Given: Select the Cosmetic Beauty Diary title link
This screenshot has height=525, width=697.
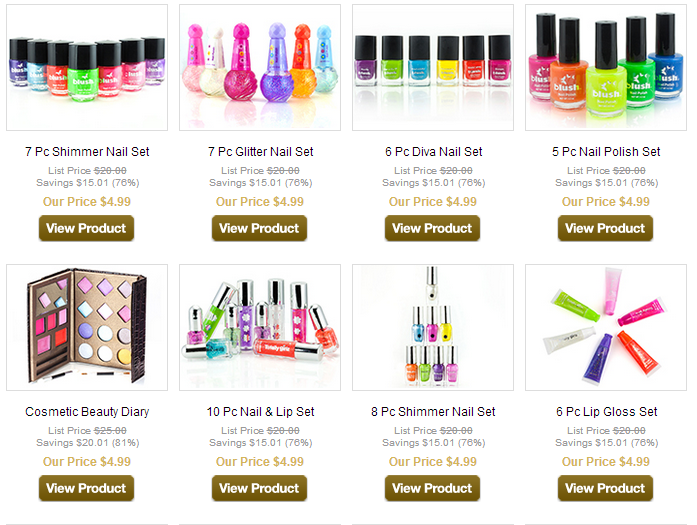Looking at the screenshot, I should (87, 412).
